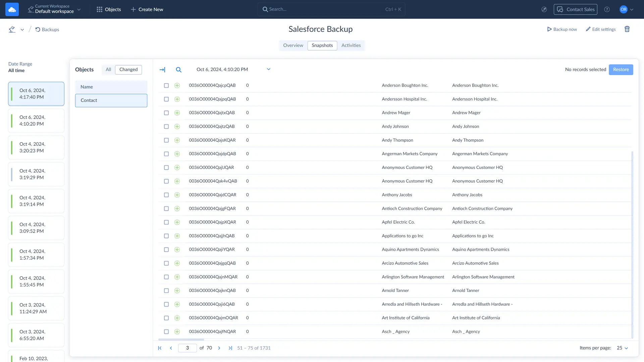Click added-record plus icon for Arnold Tanner

[177, 291]
